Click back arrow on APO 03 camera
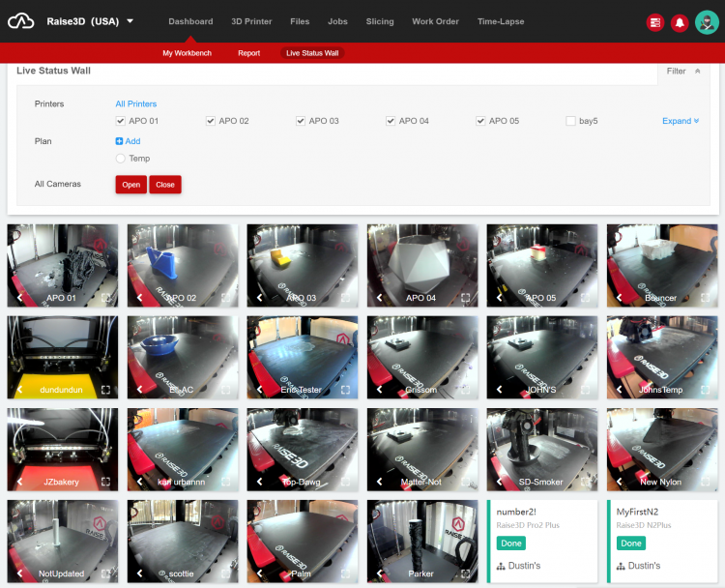The width and height of the screenshot is (725, 588). (259, 298)
